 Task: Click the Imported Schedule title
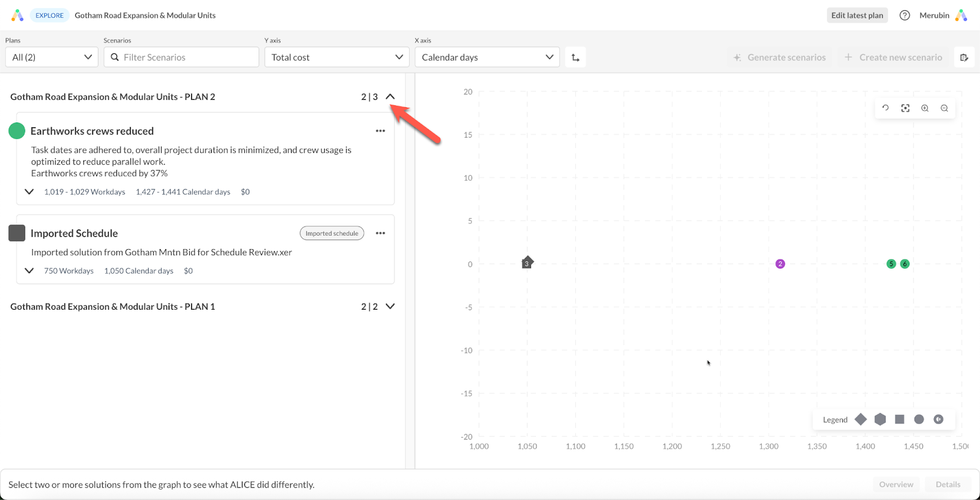pyautogui.click(x=74, y=233)
